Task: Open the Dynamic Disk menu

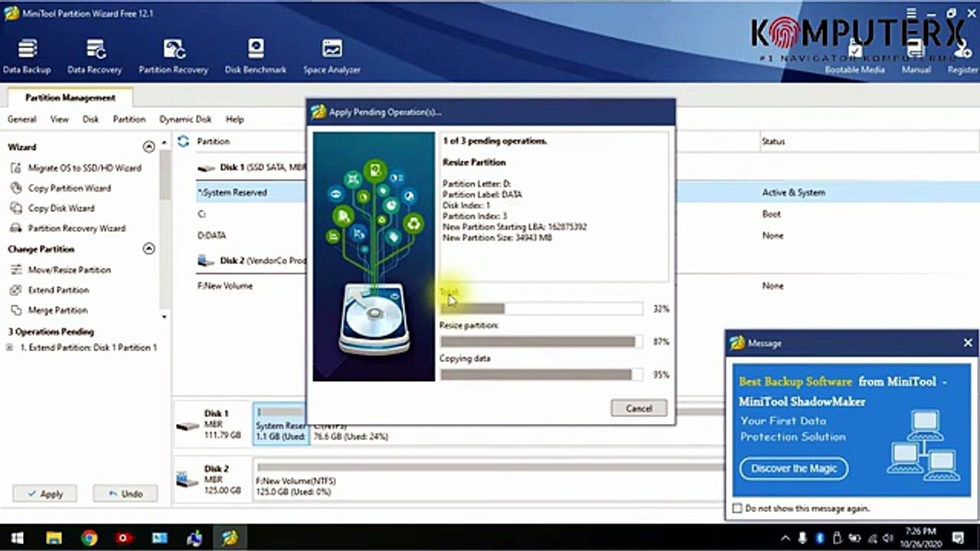Action: 185,119
